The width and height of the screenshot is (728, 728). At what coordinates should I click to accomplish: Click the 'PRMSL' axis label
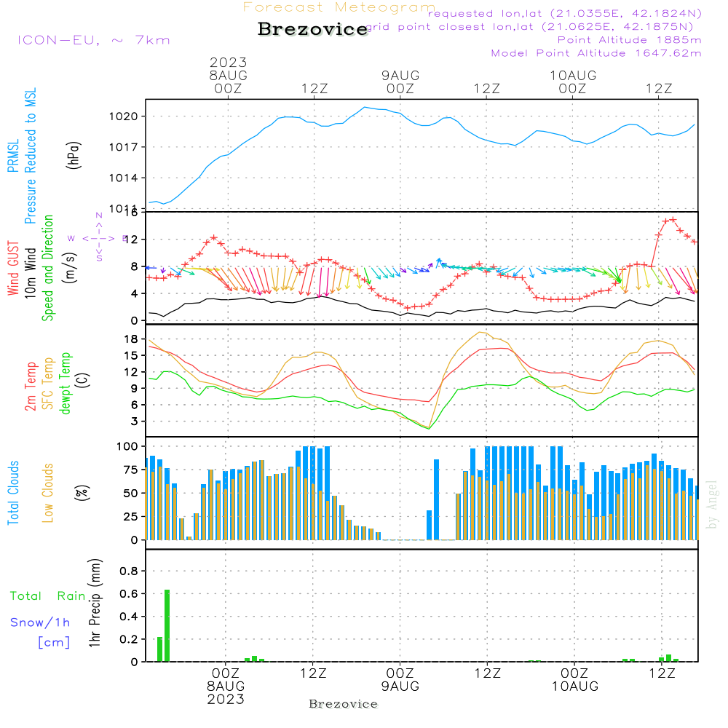point(13,156)
